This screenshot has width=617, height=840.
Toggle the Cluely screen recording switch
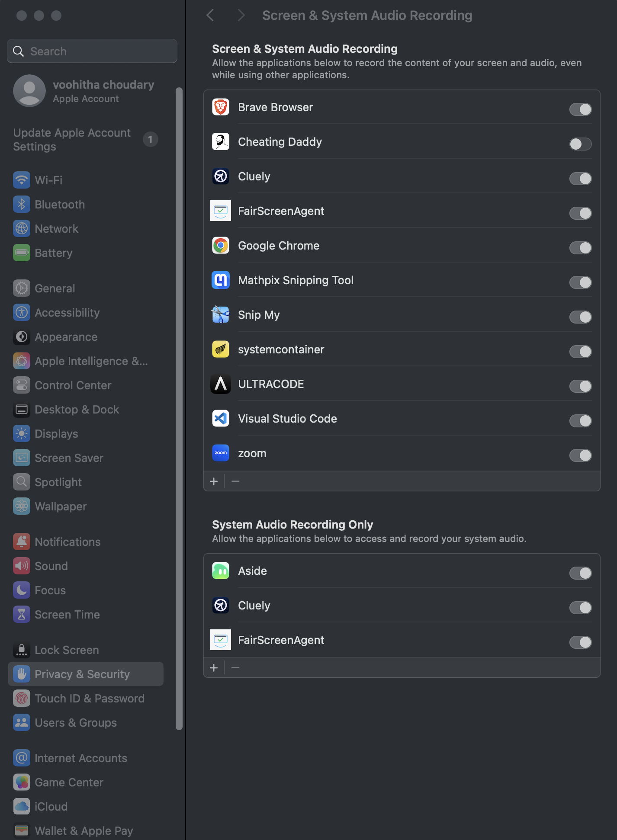[580, 179]
